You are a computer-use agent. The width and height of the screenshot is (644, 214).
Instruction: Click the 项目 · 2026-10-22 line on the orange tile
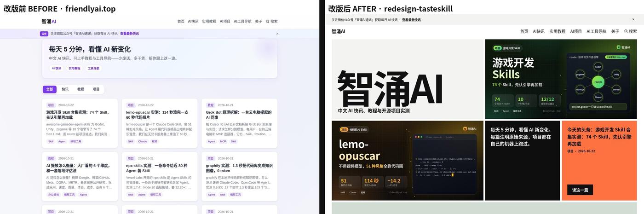581,151
